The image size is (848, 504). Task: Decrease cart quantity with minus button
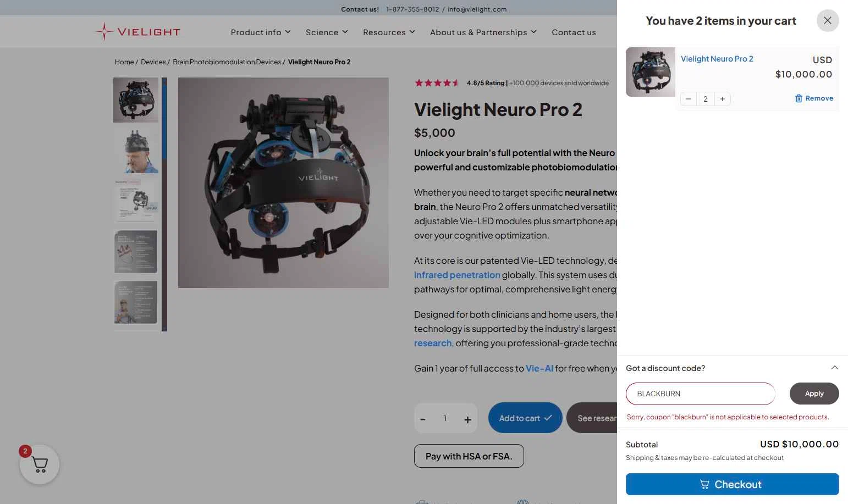click(689, 99)
